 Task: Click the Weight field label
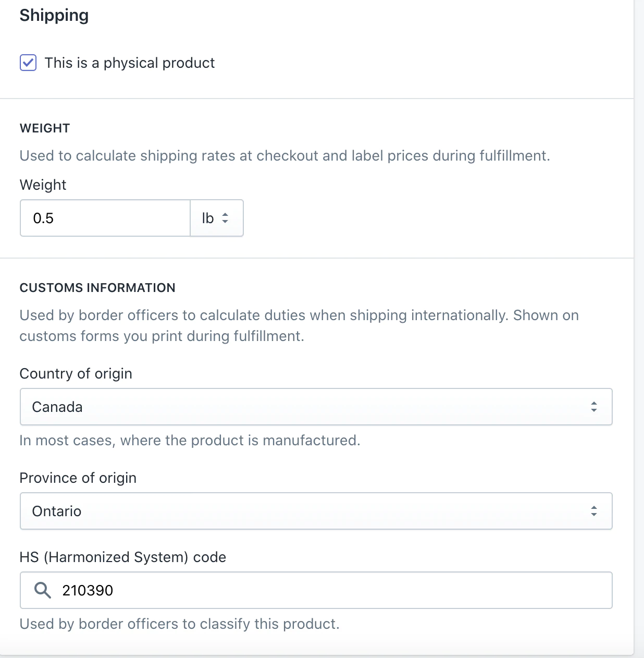coord(43,185)
